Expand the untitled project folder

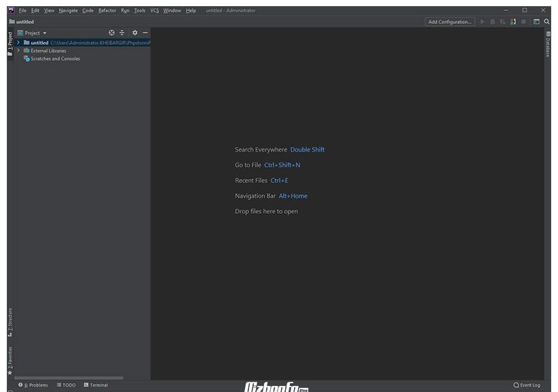(x=18, y=42)
